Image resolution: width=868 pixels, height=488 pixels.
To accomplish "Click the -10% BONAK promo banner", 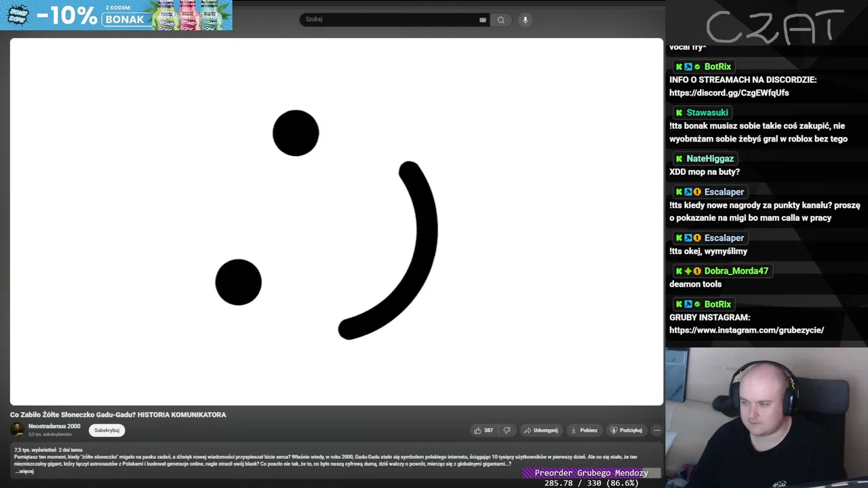I will tap(116, 15).
